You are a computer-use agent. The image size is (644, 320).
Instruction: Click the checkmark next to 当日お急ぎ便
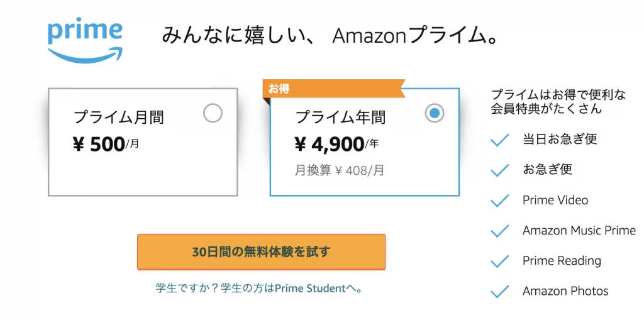[500, 140]
